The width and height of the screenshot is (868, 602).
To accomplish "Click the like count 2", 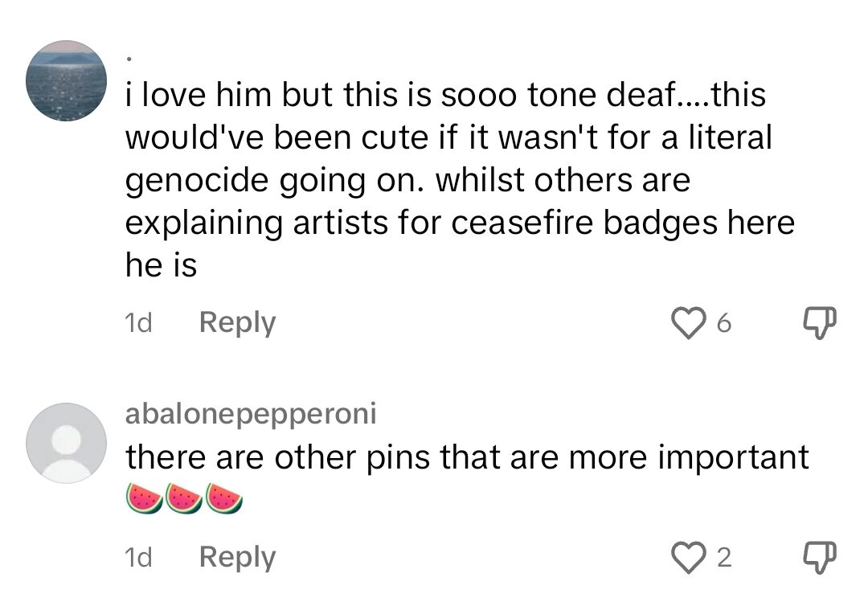I will point(723,558).
